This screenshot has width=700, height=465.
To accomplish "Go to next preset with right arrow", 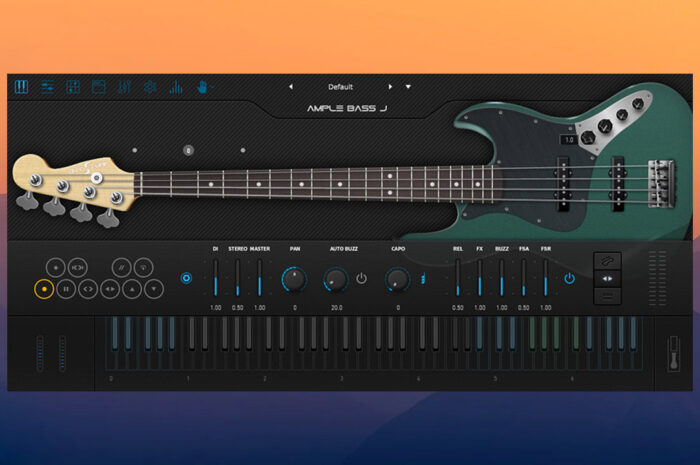I will (390, 87).
